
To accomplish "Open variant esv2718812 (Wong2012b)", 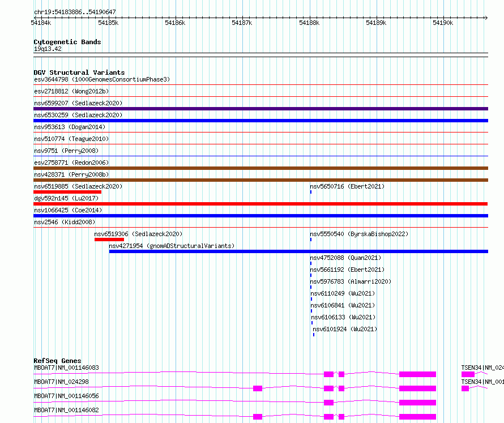I will [71, 91].
